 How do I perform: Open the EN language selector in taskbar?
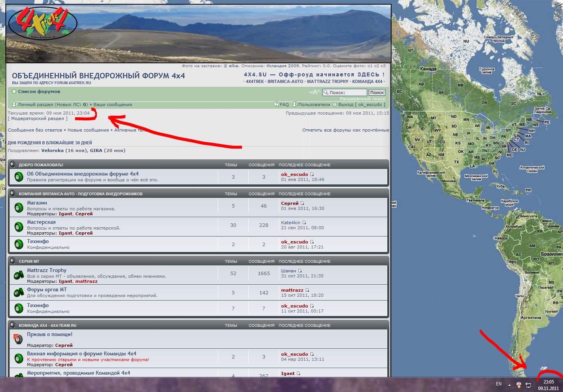pyautogui.click(x=499, y=384)
